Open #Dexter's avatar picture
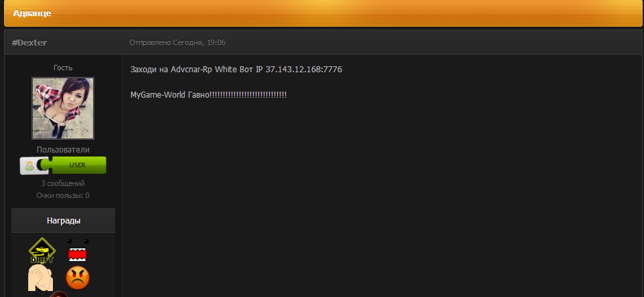 63,108
